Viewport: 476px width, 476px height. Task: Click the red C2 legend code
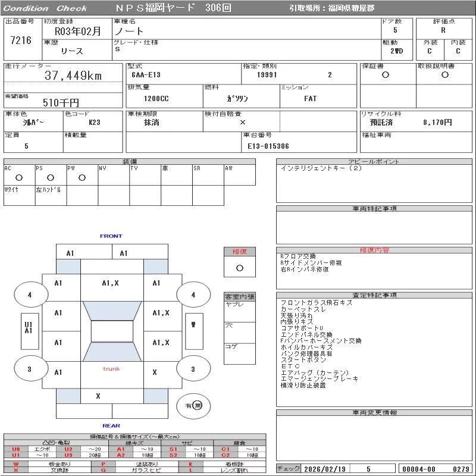226,455
